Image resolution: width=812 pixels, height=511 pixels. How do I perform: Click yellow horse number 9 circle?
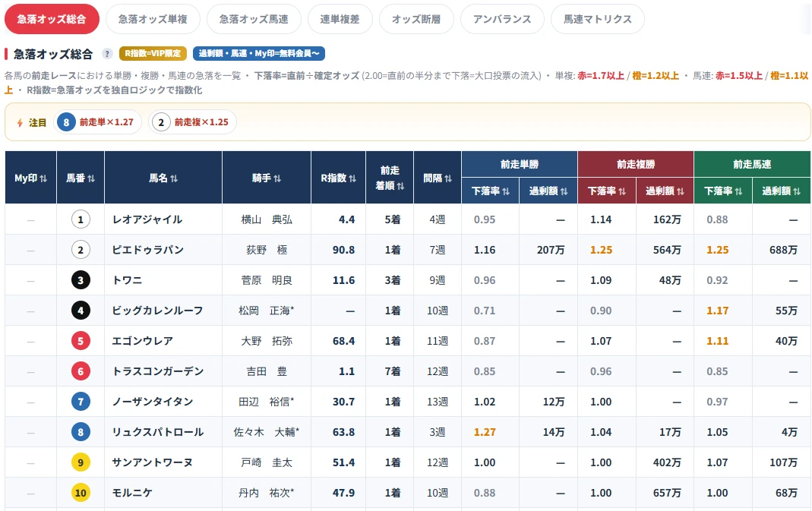81,462
